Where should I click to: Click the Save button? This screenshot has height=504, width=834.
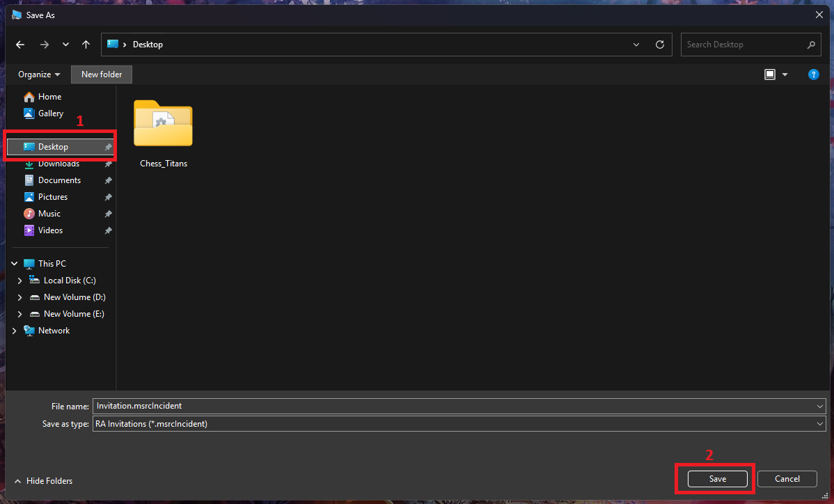pos(718,479)
